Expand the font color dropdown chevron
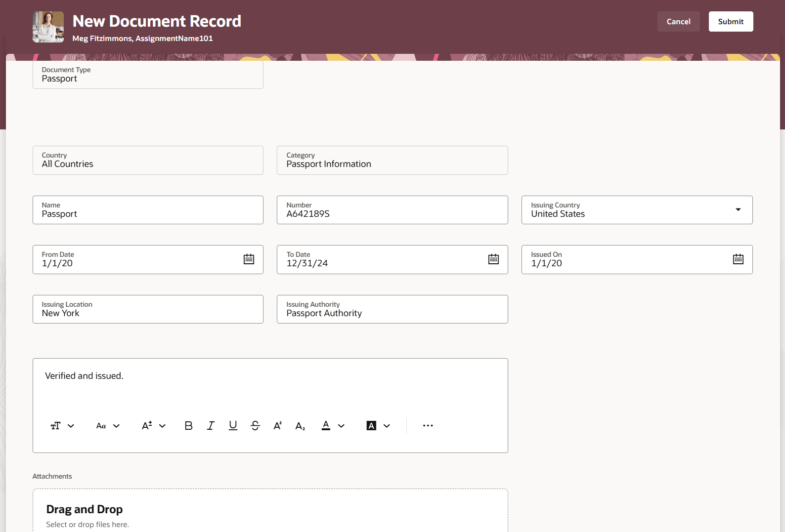The image size is (785, 532). (x=341, y=426)
